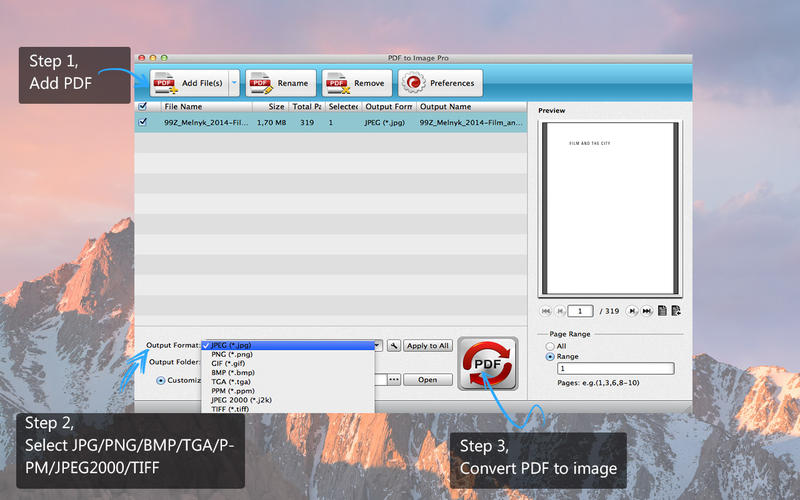Choose JPEG (*.jpg) in the format list

[288, 345]
